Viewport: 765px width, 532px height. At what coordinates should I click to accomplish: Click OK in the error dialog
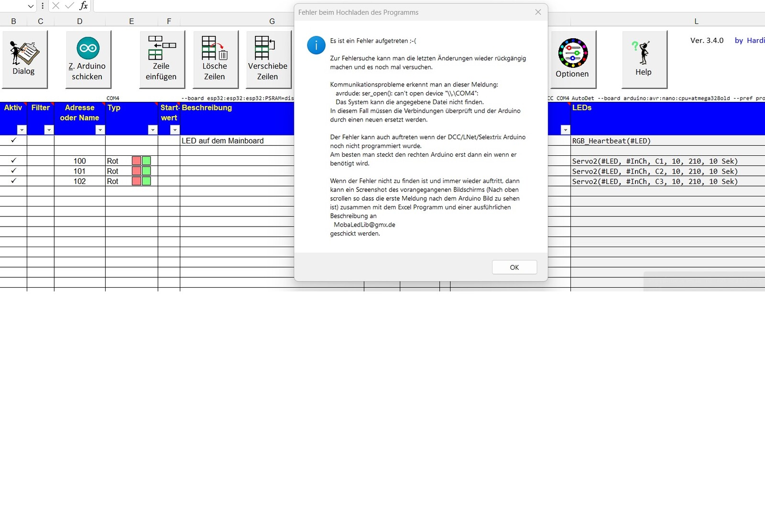(x=514, y=267)
